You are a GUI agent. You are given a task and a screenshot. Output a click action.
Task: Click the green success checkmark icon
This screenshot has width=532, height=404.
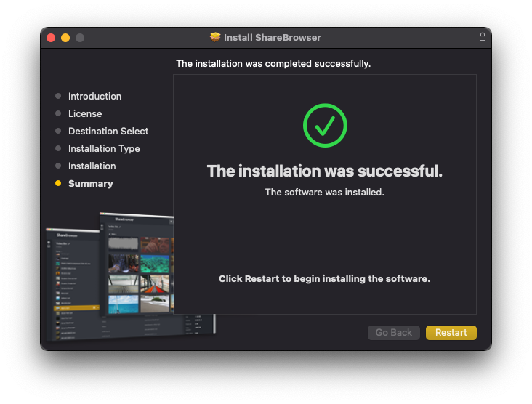point(325,126)
